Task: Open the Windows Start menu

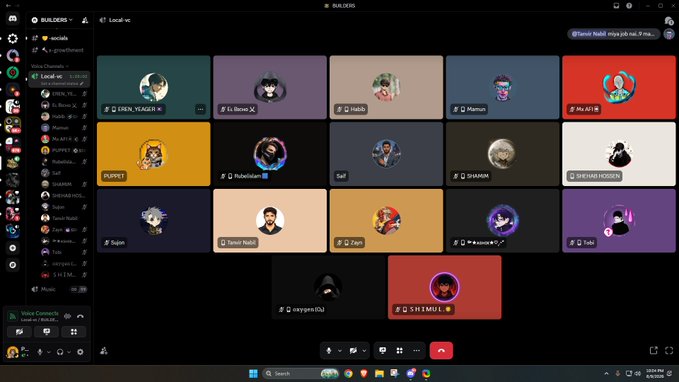Action: pyautogui.click(x=253, y=373)
